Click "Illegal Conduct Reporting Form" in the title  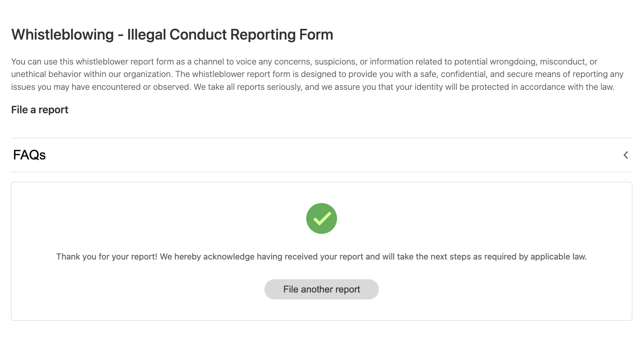230,35
